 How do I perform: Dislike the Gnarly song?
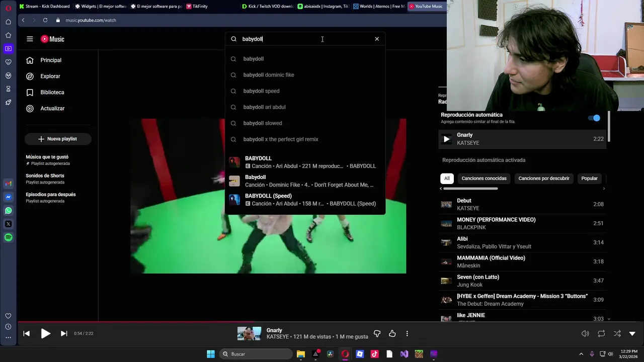point(377,333)
